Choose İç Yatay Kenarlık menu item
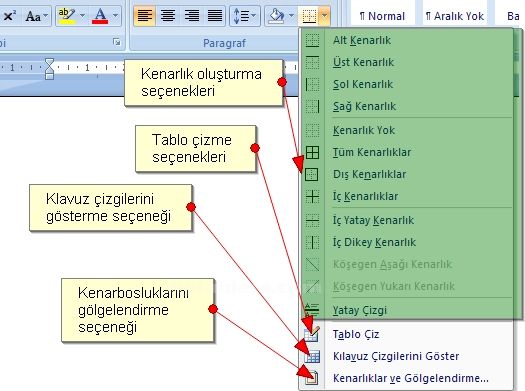Screen dimensions: 525x391 point(407,220)
